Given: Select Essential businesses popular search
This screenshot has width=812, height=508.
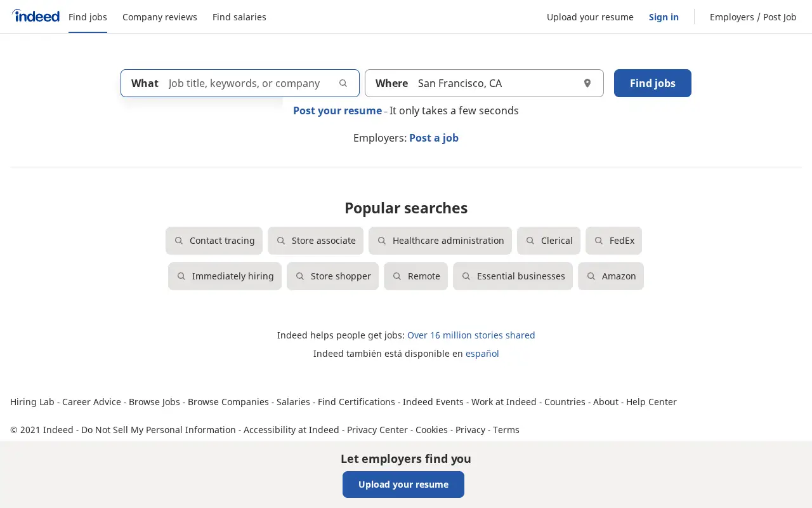Looking at the screenshot, I should [513, 276].
